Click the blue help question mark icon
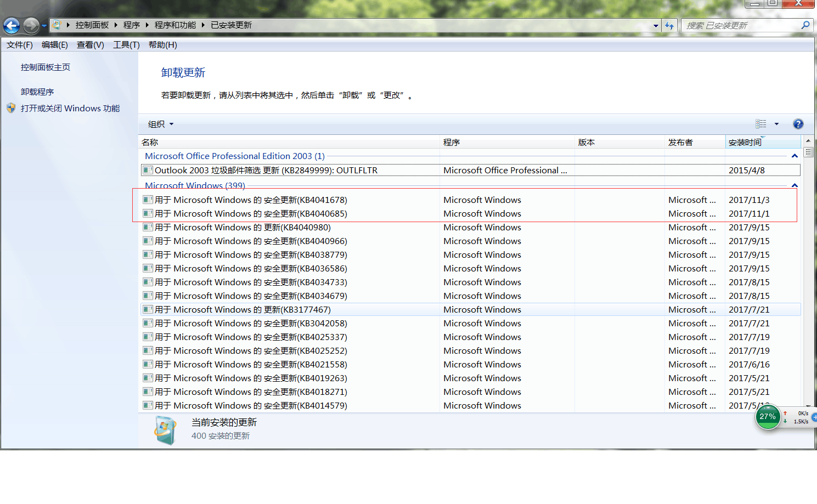 pos(798,124)
